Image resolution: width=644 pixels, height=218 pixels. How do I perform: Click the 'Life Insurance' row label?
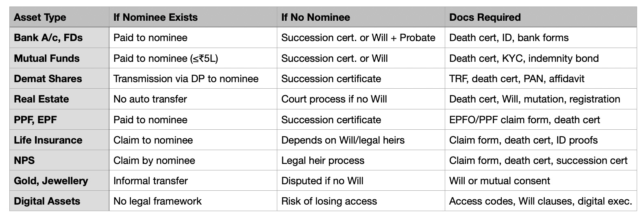pos(59,140)
